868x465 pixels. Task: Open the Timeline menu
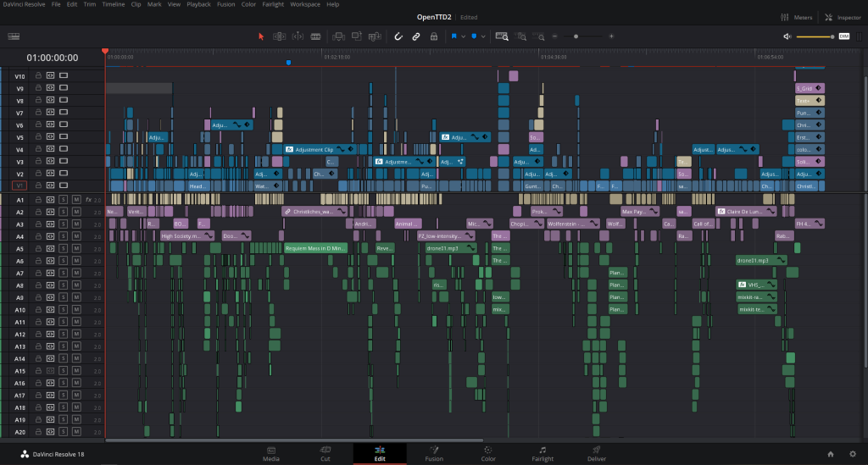tap(113, 4)
